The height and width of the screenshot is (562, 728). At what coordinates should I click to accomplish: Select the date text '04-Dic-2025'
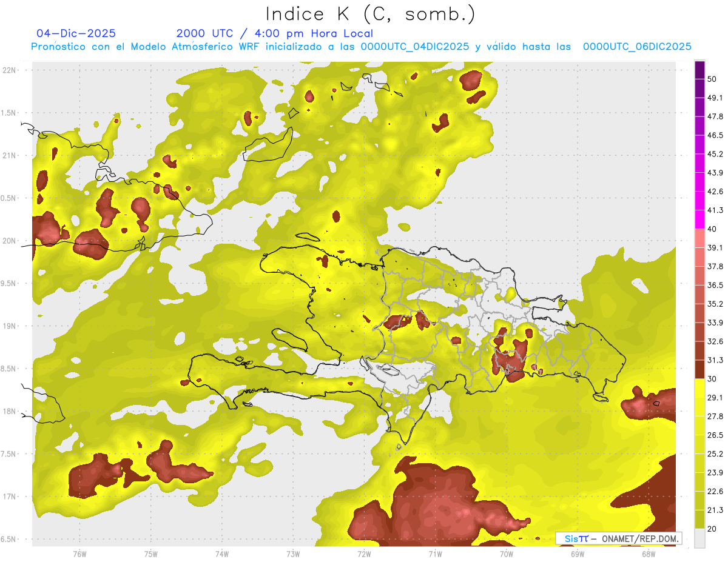(x=76, y=33)
